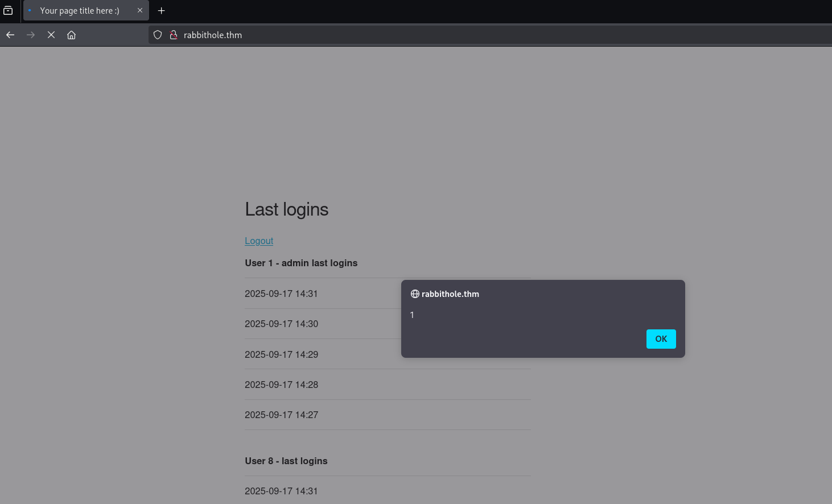Focus the rabbithole.thm address bar
Screen dimensions: 832x504
pyautogui.click(x=398, y=35)
